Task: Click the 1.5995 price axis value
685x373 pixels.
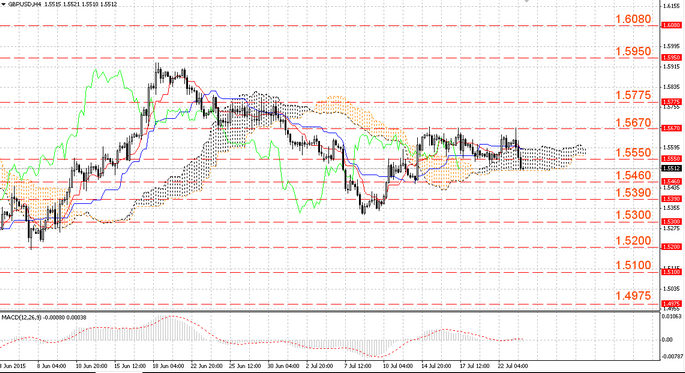Action: [x=671, y=46]
